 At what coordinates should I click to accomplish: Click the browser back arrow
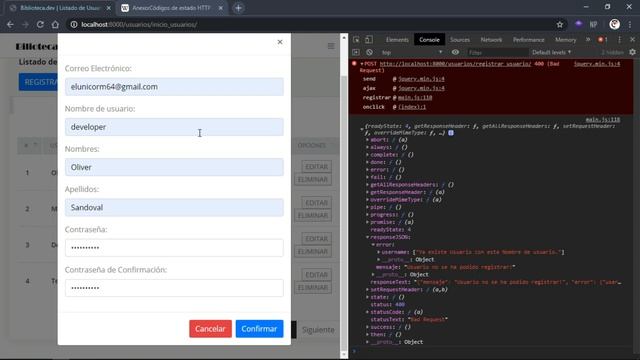(10, 24)
